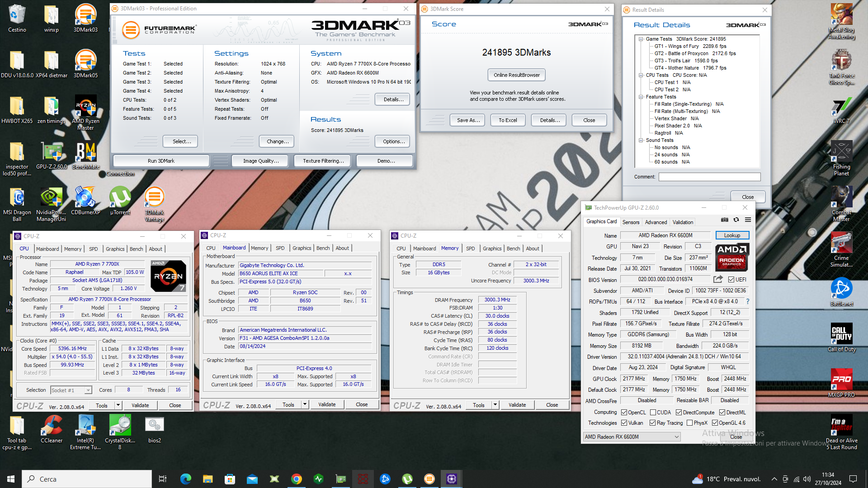868x488 pixels.
Task: Toggle the UEFI checkbox in GPU-Z
Action: tap(731, 279)
